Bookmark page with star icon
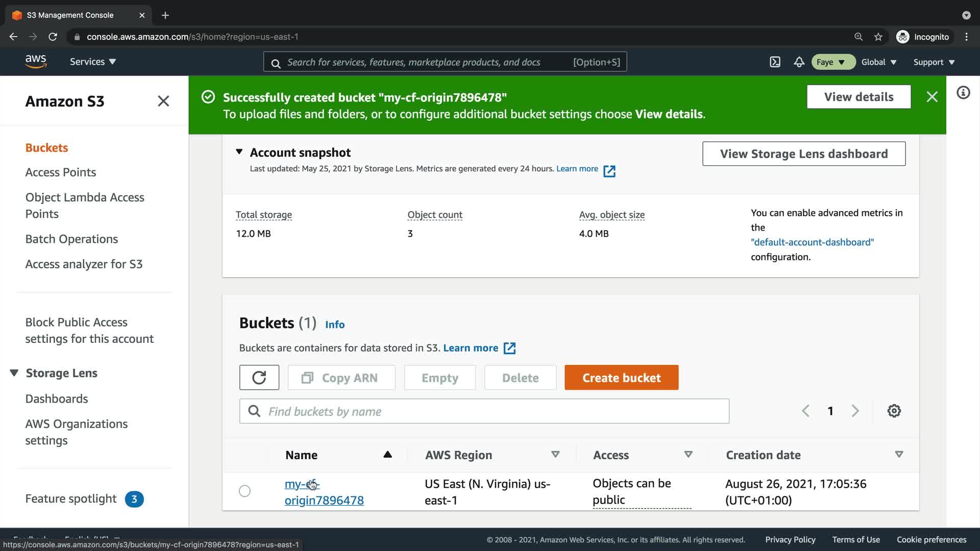980x551 pixels. click(878, 37)
